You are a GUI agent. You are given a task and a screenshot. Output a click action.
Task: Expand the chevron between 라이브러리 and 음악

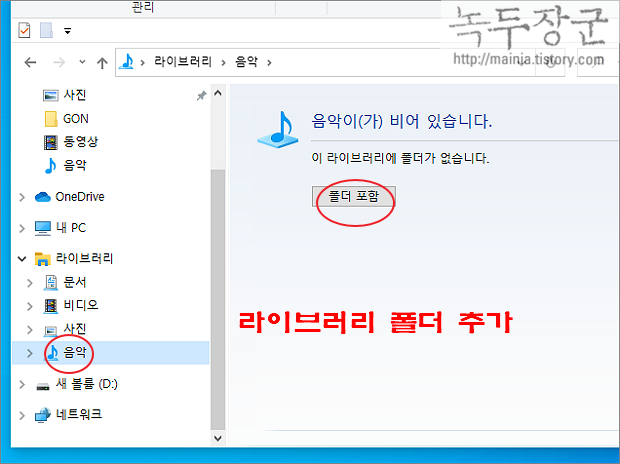(x=223, y=62)
